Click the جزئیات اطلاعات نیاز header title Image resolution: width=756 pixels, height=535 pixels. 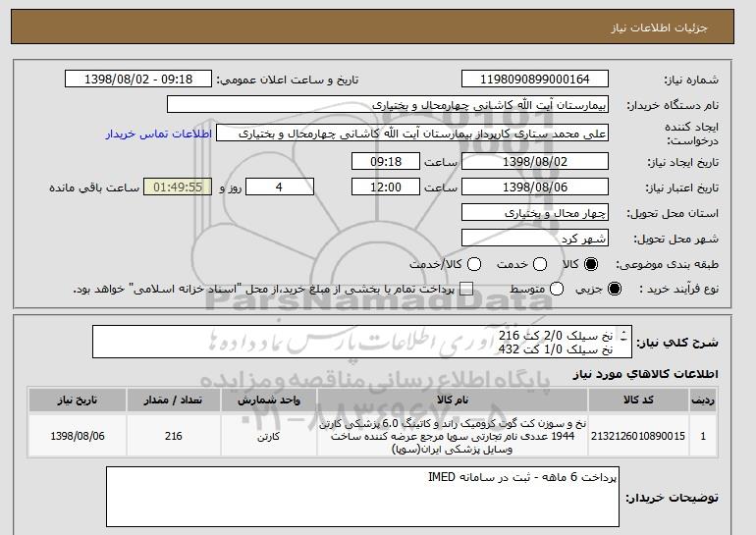click(659, 27)
